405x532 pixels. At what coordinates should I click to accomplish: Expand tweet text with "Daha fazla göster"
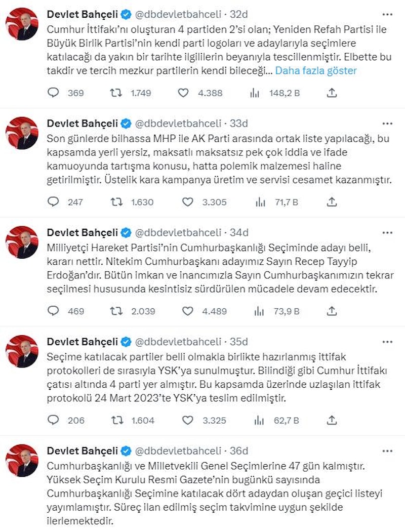click(x=315, y=70)
